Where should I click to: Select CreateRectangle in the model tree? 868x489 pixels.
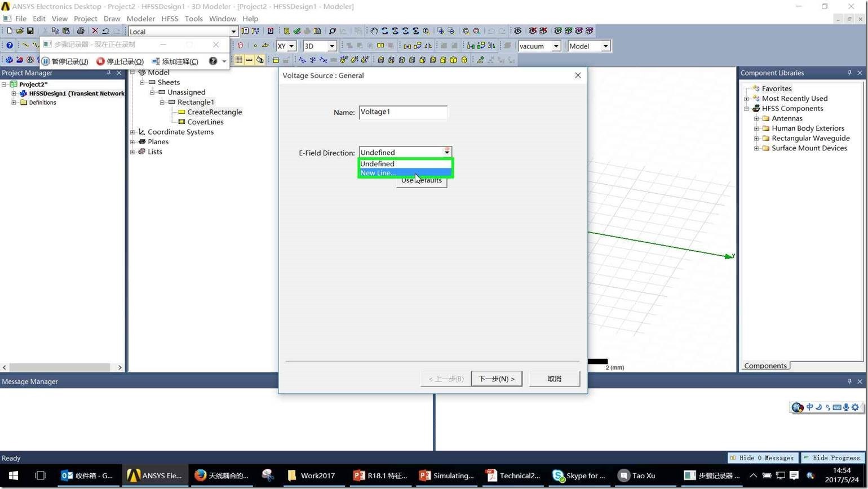coord(214,112)
